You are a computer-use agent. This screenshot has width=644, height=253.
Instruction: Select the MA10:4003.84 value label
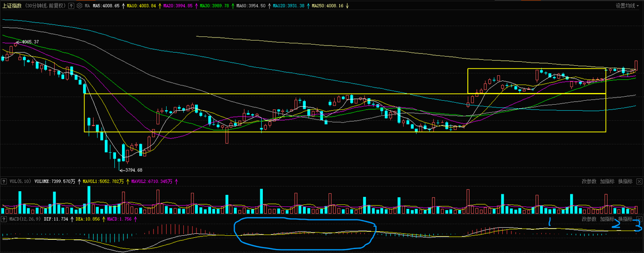point(142,6)
